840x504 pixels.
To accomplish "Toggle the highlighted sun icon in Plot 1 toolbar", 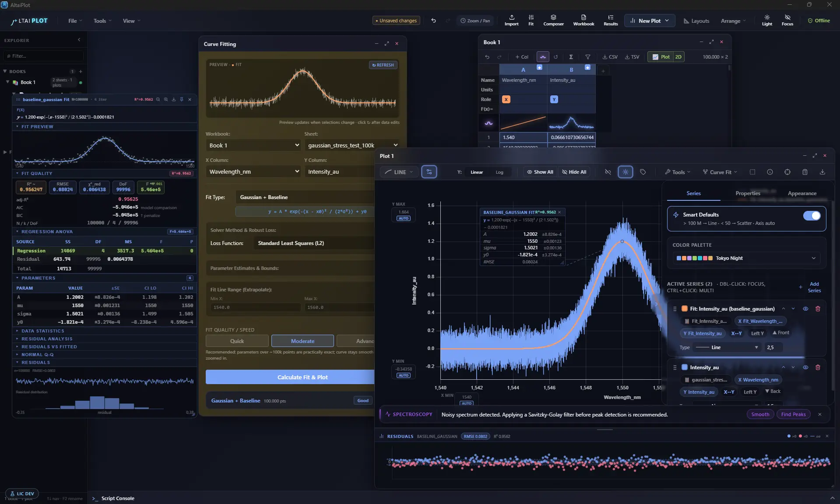I will (x=625, y=172).
